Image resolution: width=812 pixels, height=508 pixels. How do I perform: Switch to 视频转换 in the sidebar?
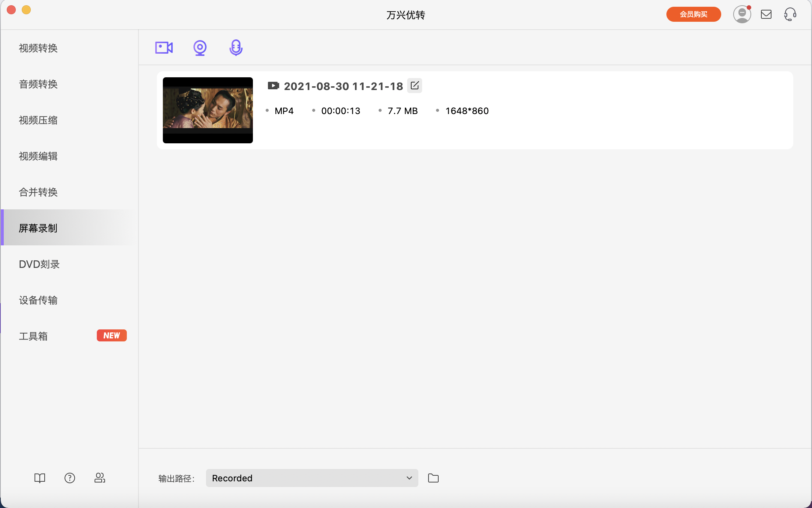tap(38, 48)
